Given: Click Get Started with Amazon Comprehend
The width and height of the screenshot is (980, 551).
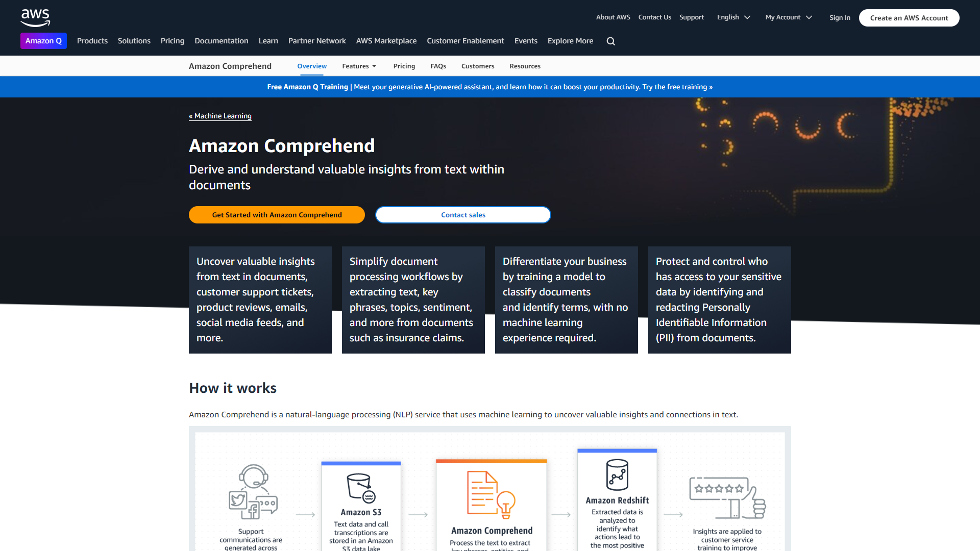Looking at the screenshot, I should pyautogui.click(x=277, y=215).
